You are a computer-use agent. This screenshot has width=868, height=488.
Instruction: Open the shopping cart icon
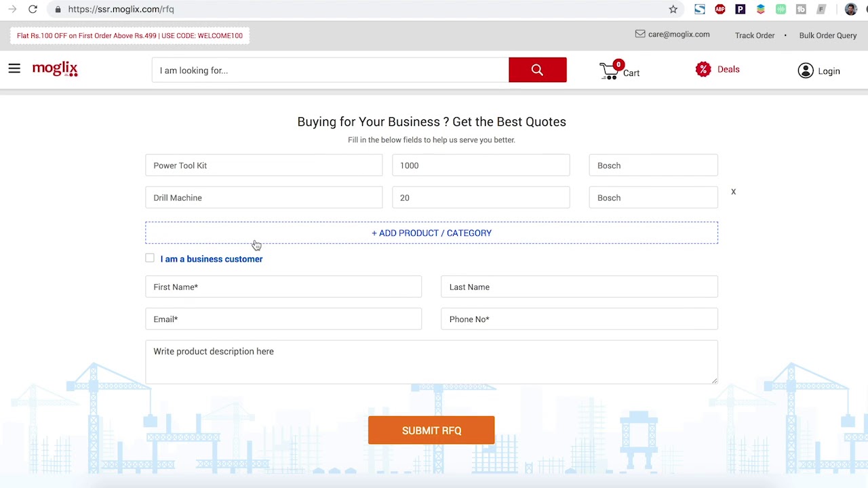coord(610,70)
